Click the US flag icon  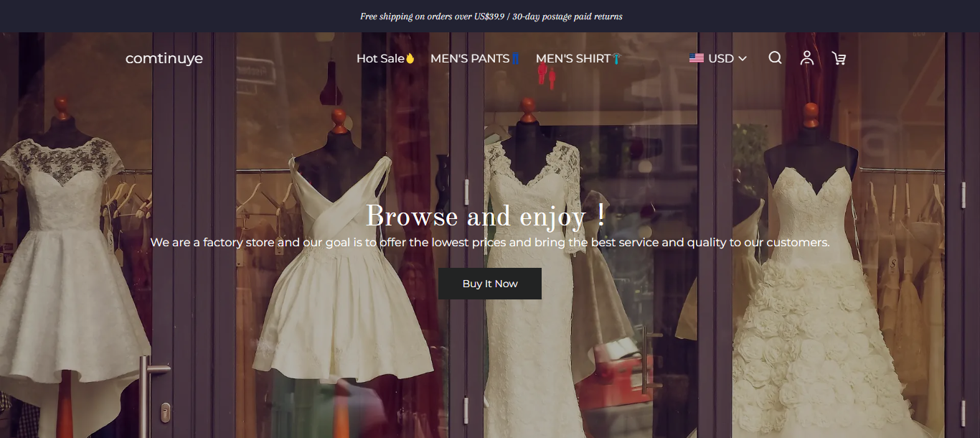coord(696,58)
